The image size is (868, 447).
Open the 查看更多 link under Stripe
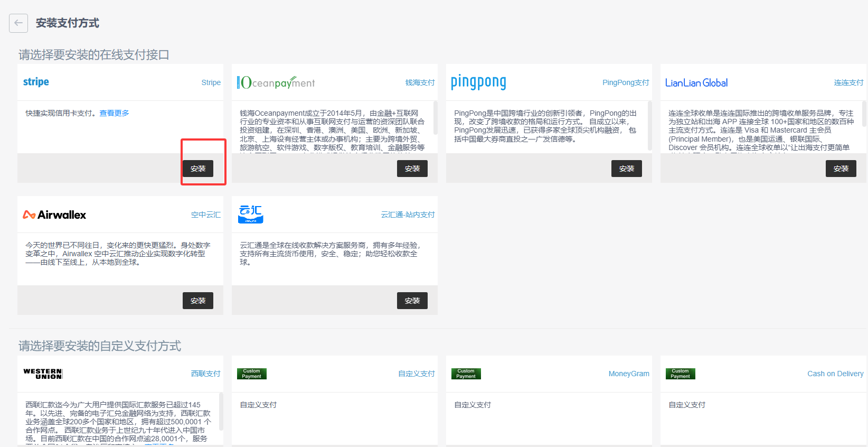114,113
